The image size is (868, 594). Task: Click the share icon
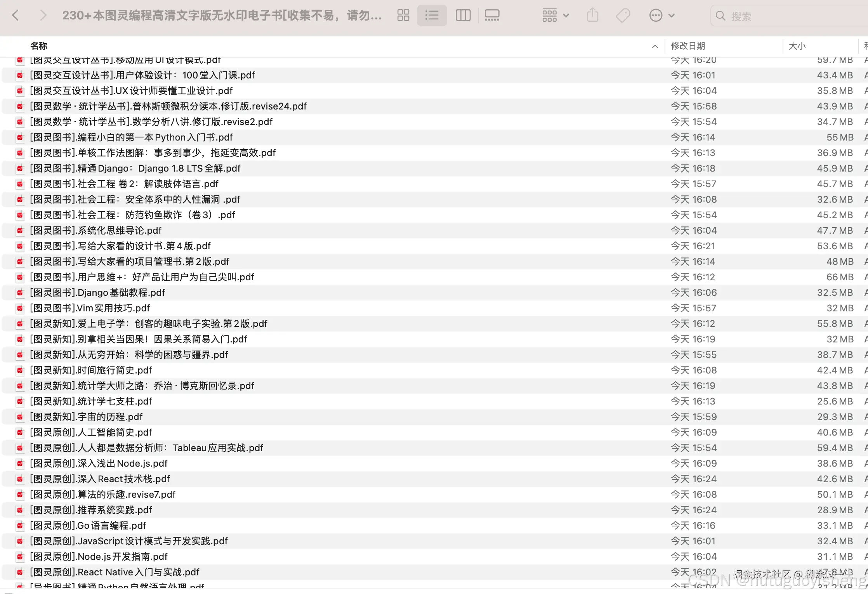[592, 16]
